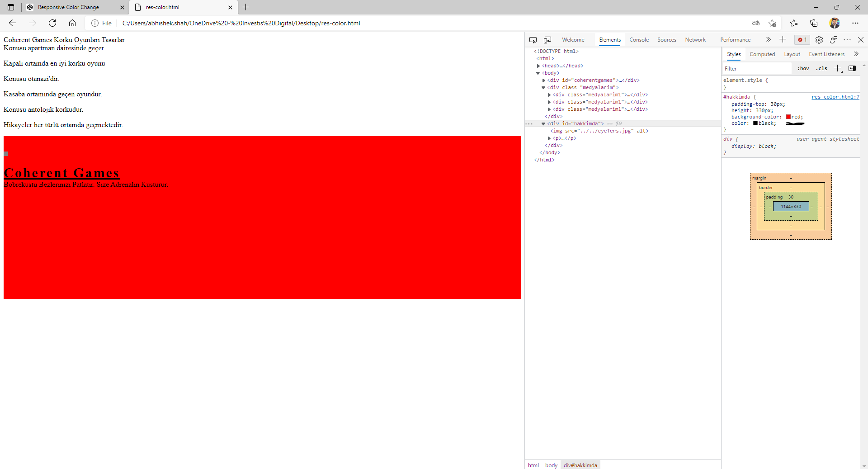Open the Layout tab
The image size is (868, 469).
point(792,54)
